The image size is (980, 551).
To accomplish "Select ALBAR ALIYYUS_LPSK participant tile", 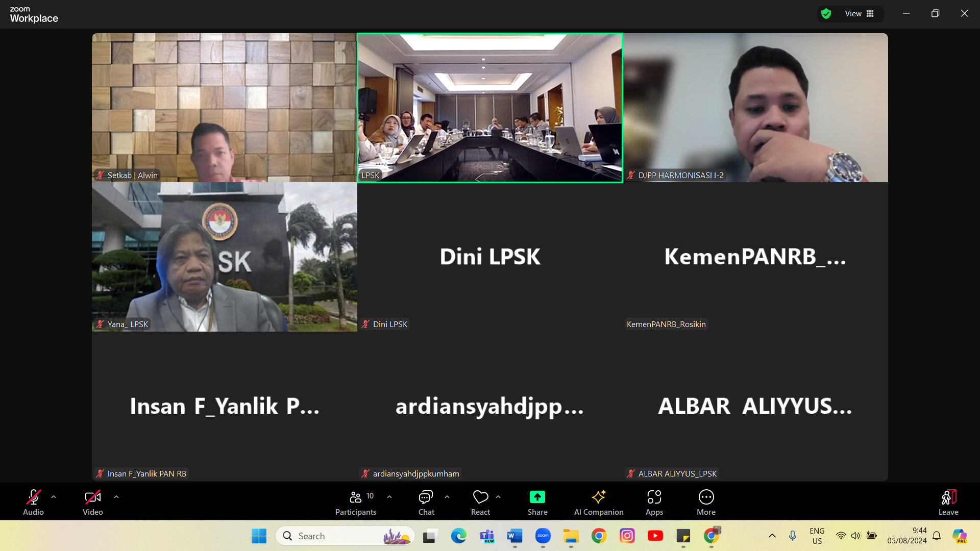I will tap(755, 407).
